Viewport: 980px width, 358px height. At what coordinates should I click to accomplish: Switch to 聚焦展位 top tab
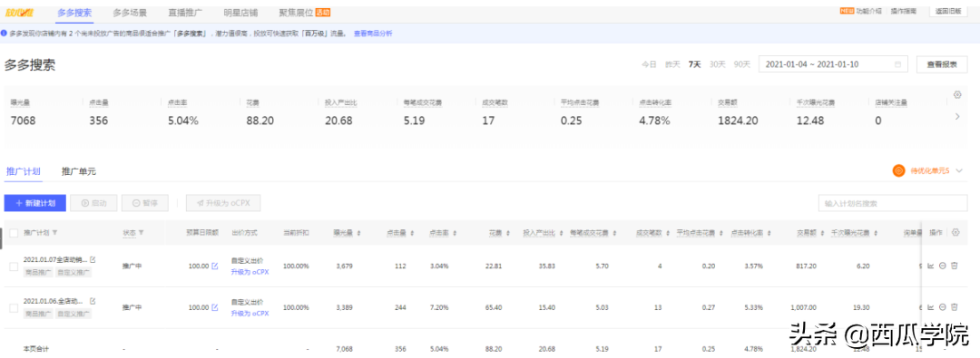[x=296, y=13]
